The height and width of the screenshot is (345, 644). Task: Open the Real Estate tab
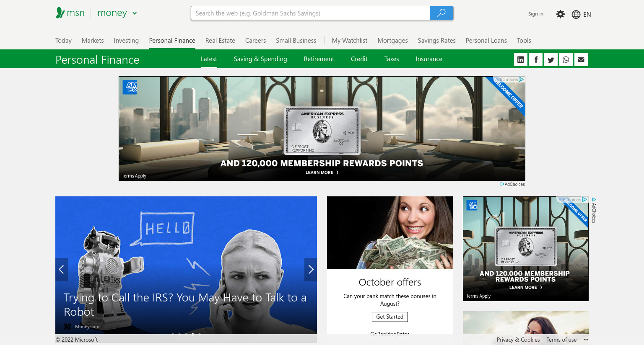point(220,41)
